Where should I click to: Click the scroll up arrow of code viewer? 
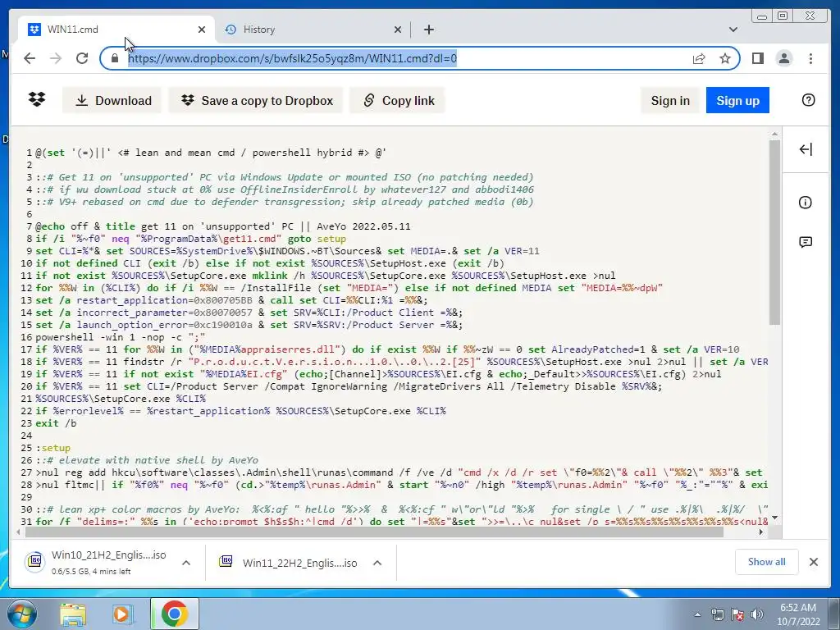click(774, 134)
